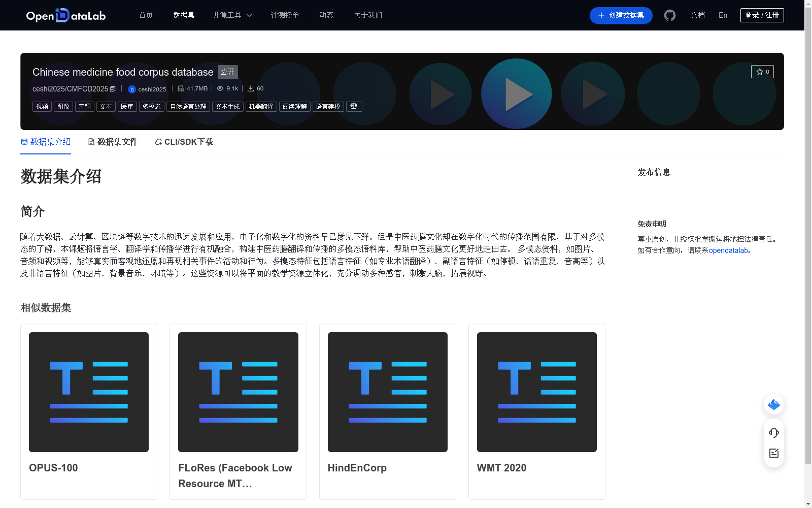812x508 pixels.
Task: Click the 公开 visibility badge
Action: pyautogui.click(x=228, y=72)
